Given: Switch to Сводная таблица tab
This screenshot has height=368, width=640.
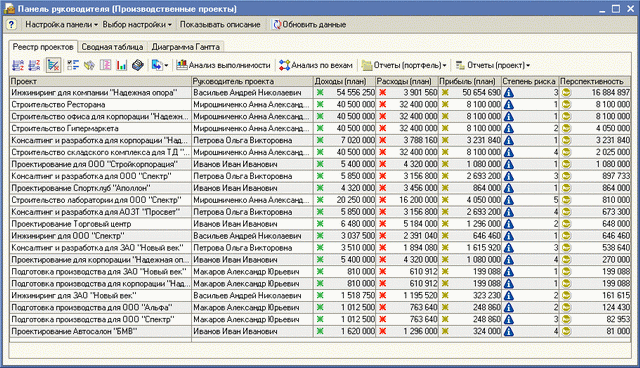Looking at the screenshot, I should point(112,47).
